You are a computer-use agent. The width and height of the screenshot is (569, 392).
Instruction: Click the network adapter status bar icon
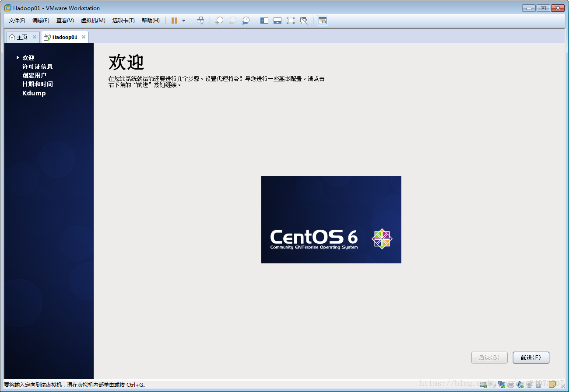tap(502, 384)
